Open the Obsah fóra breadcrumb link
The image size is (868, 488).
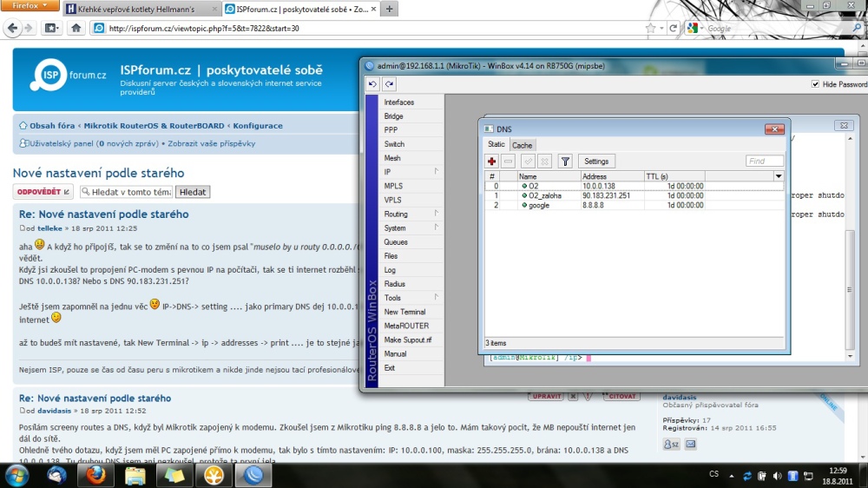tap(52, 126)
